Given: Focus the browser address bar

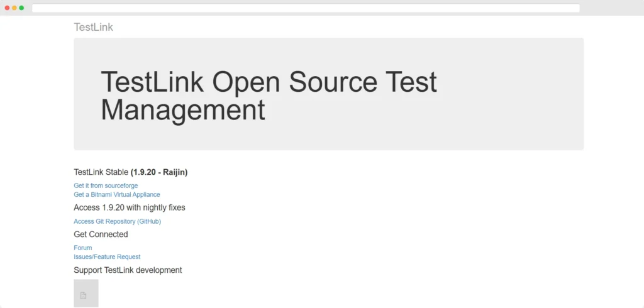Looking at the screenshot, I should (306, 8).
